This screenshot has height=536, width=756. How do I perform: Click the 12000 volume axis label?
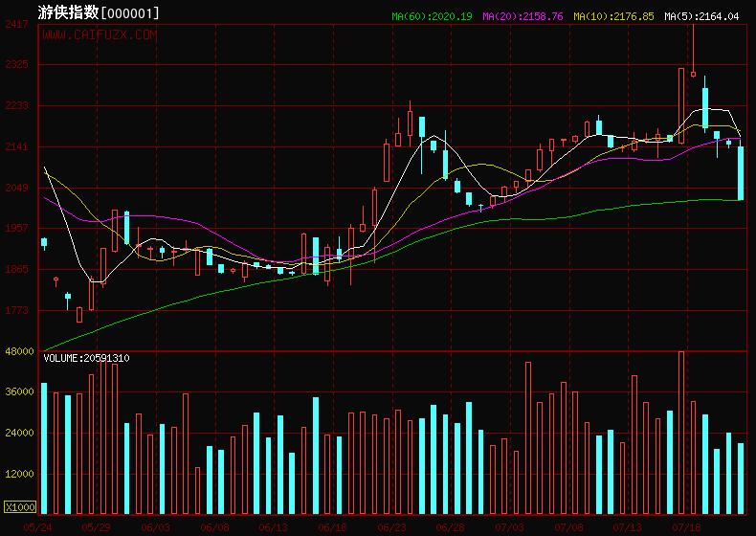[x=19, y=474]
